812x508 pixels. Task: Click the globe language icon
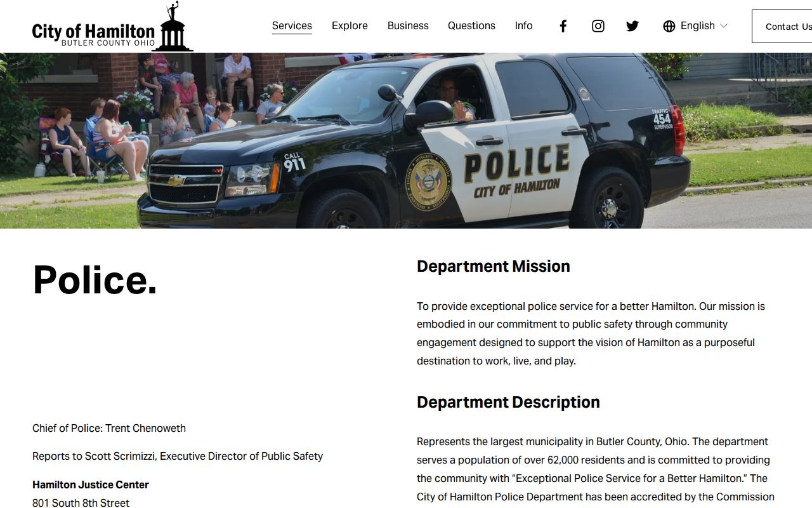point(669,26)
